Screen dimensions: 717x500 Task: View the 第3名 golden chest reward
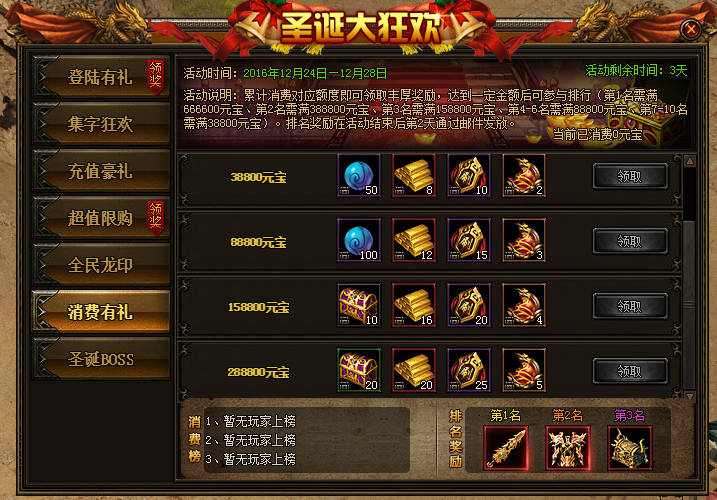point(630,448)
